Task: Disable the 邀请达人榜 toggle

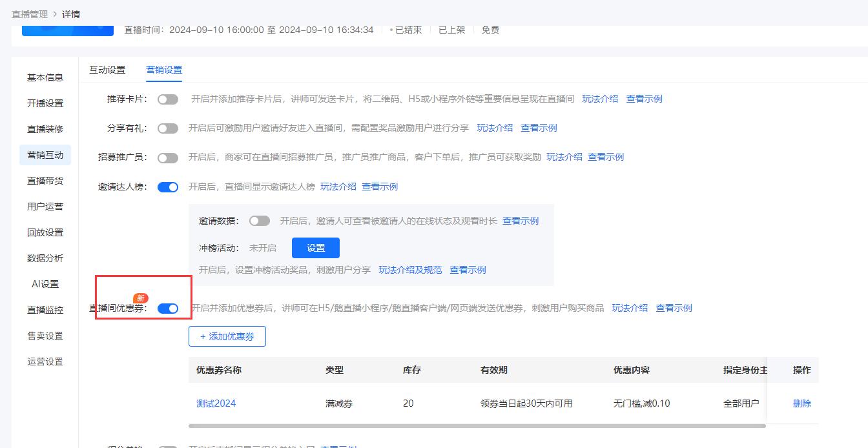Action: click(x=168, y=187)
